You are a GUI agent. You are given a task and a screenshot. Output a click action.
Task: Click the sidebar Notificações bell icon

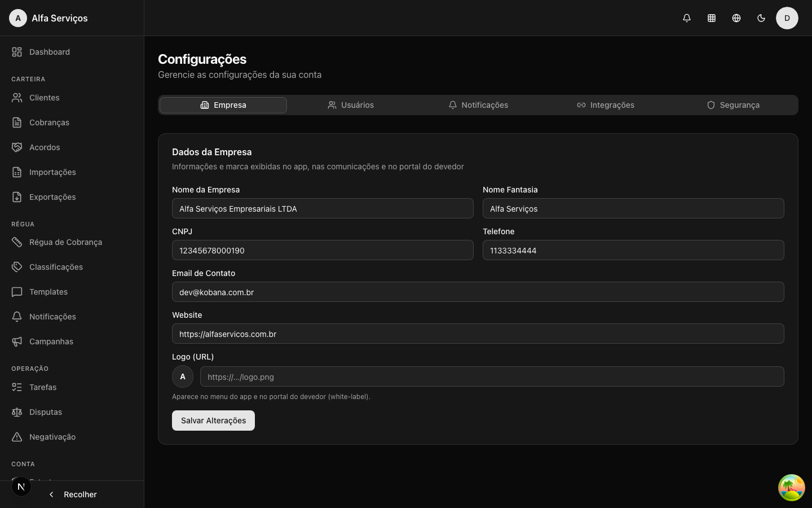(x=17, y=317)
